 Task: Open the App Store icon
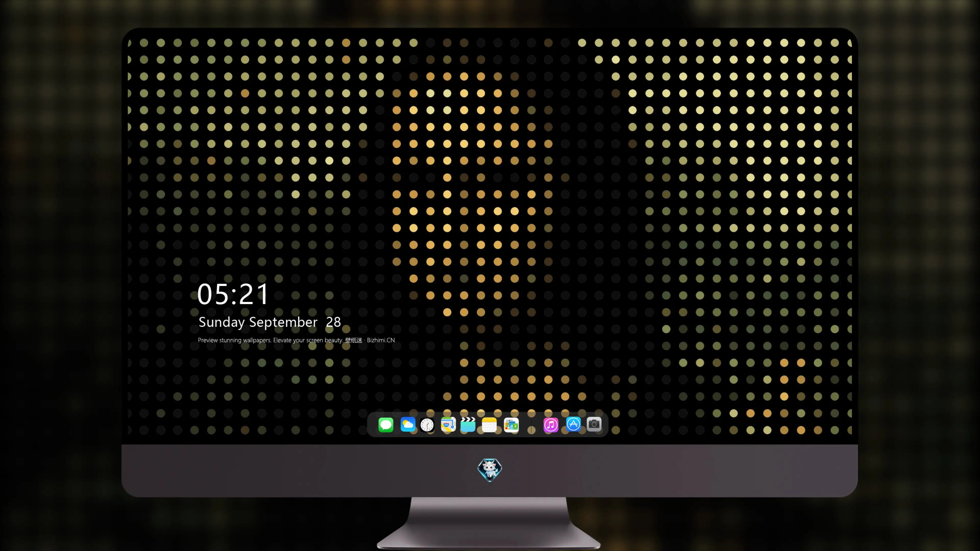[573, 424]
